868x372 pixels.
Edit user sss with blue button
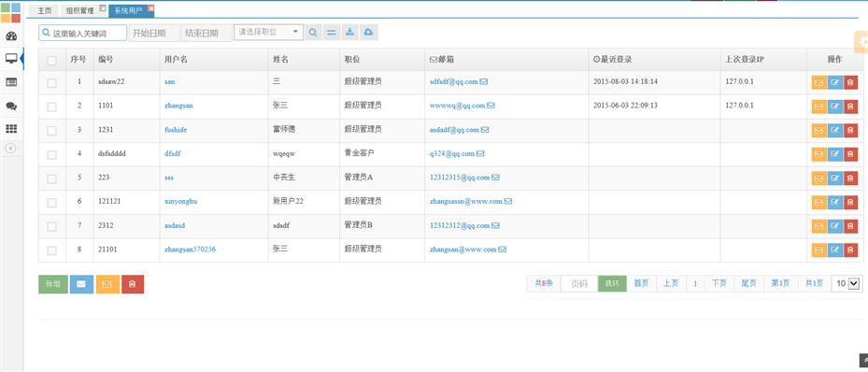tap(834, 179)
